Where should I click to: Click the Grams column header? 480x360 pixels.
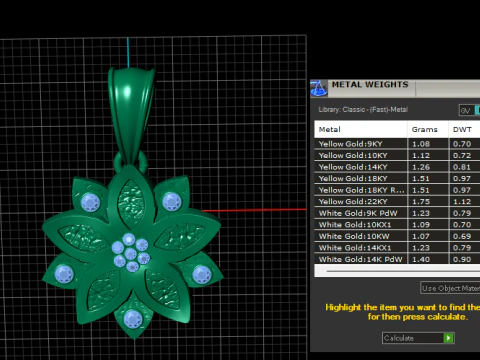click(x=428, y=129)
